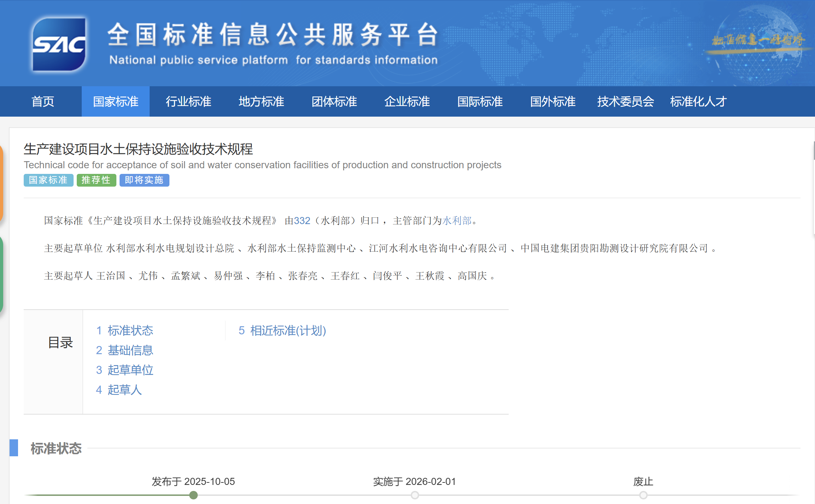
Task: Jump to 标准状态 in table of contents
Action: (x=125, y=330)
